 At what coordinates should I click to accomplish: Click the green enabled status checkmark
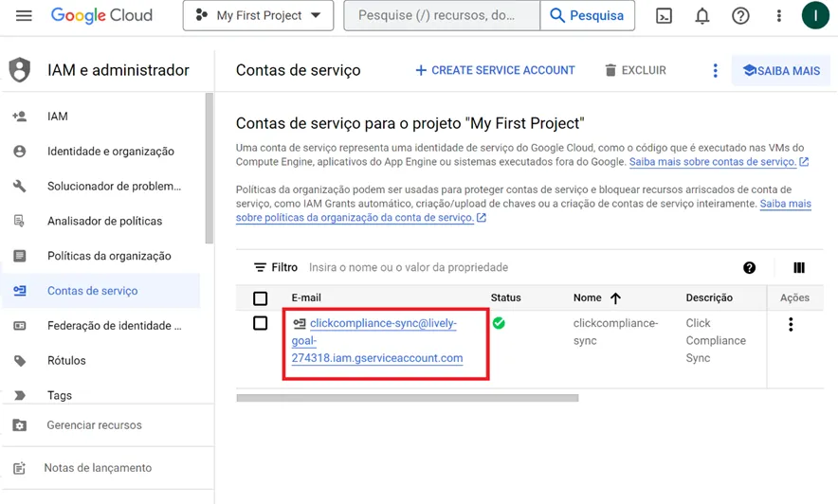pos(499,323)
